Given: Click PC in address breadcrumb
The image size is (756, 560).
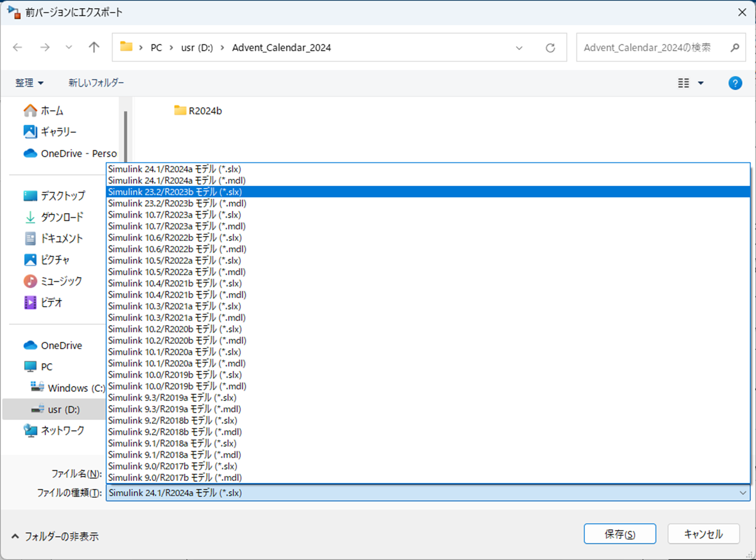Looking at the screenshot, I should pos(156,48).
